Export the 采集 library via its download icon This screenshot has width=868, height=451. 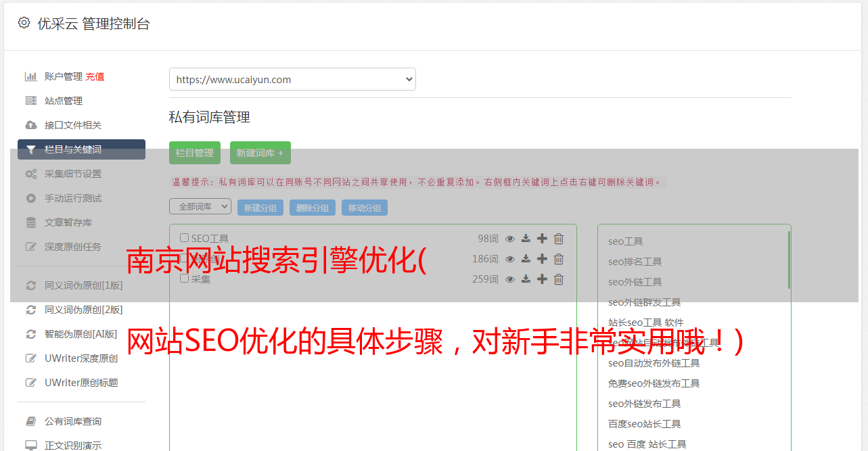(526, 279)
